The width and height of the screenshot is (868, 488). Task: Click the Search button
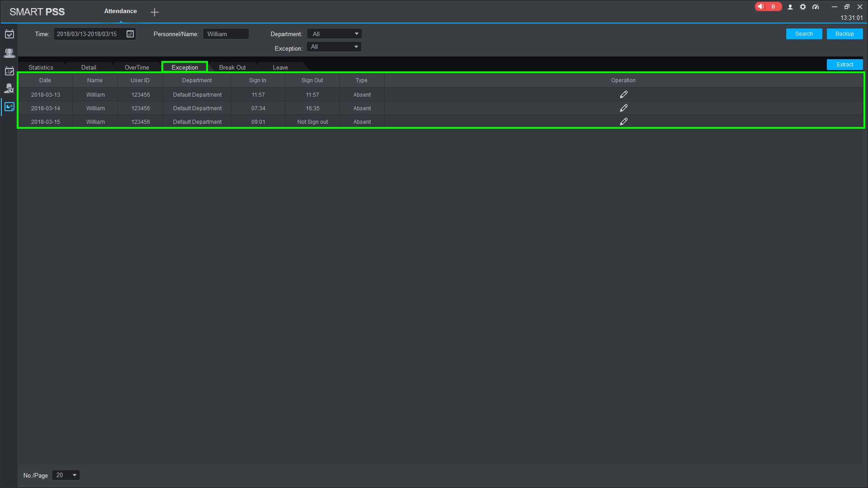pos(804,34)
